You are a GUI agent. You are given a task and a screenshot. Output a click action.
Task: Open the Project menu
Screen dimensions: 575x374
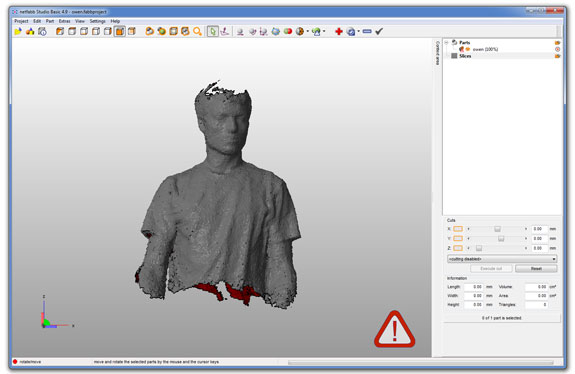tap(21, 21)
